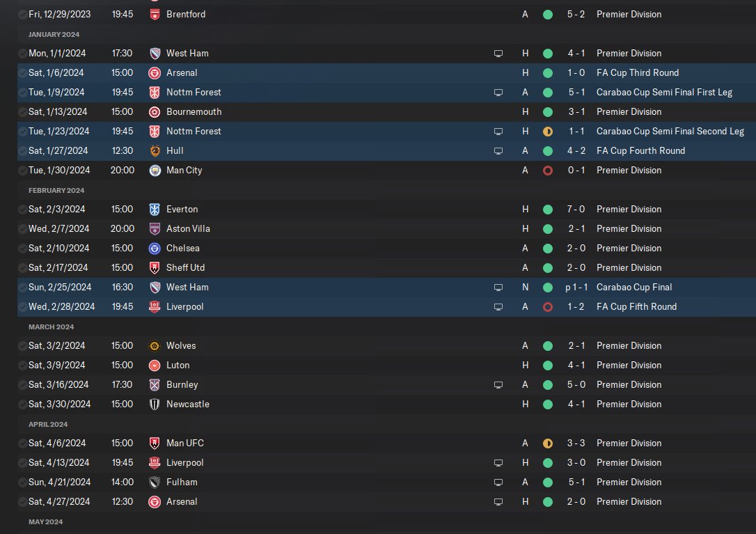Click the Brentford club badge
The image size is (756, 534).
(x=155, y=15)
